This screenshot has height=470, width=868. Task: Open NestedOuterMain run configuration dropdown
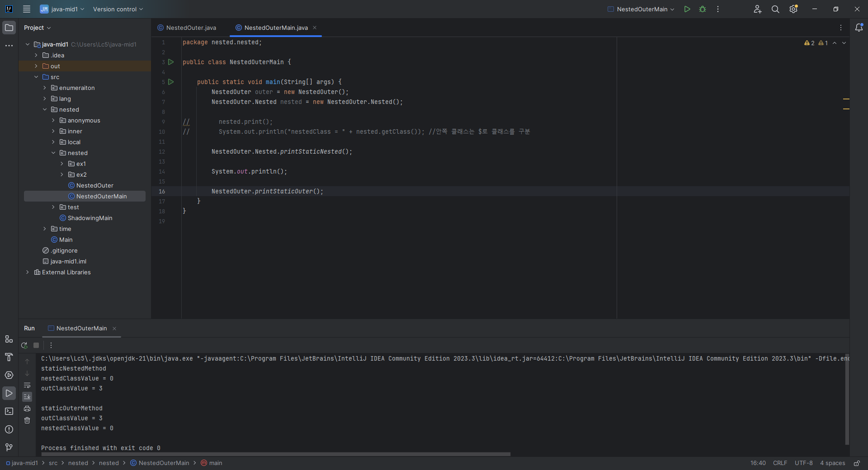tap(641, 9)
